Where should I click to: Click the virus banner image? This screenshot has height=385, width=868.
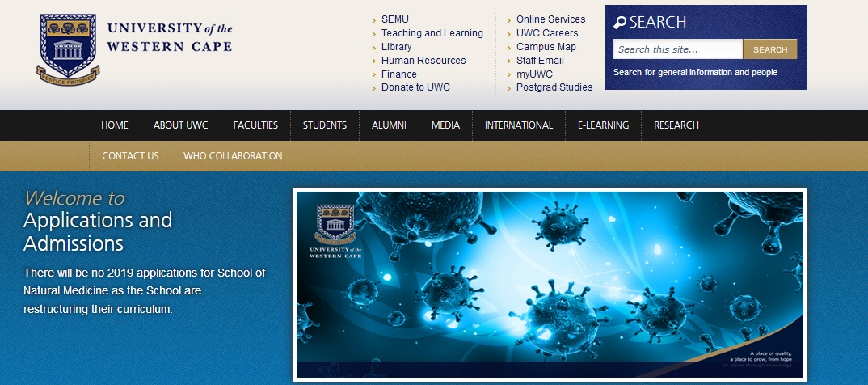[550, 283]
